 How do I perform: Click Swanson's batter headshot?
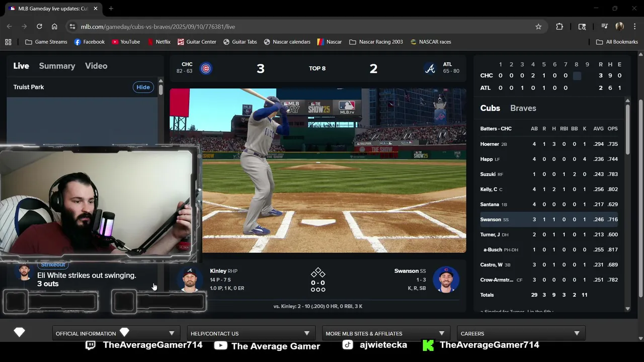(x=446, y=280)
